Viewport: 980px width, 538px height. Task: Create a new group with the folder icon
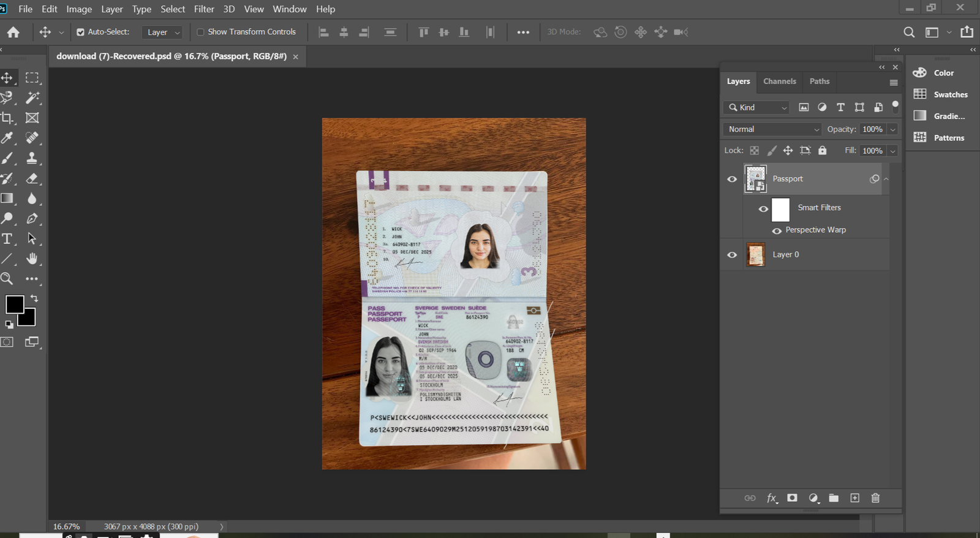click(834, 498)
